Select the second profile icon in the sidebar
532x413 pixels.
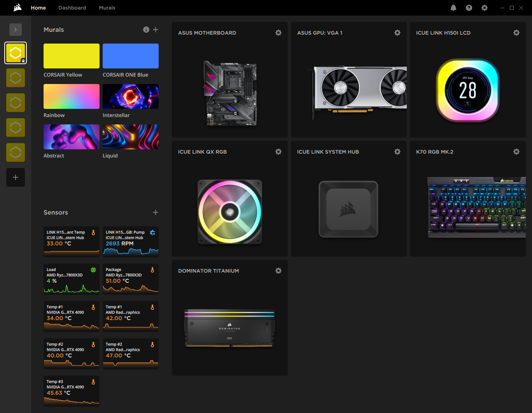pos(16,78)
